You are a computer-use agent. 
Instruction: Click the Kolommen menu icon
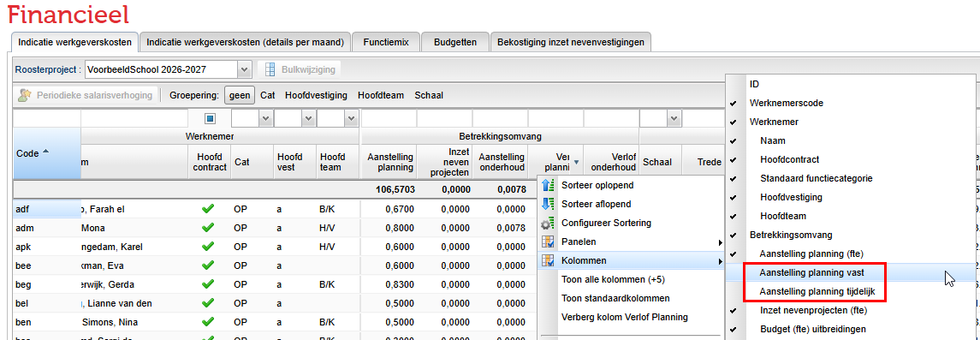click(x=548, y=260)
